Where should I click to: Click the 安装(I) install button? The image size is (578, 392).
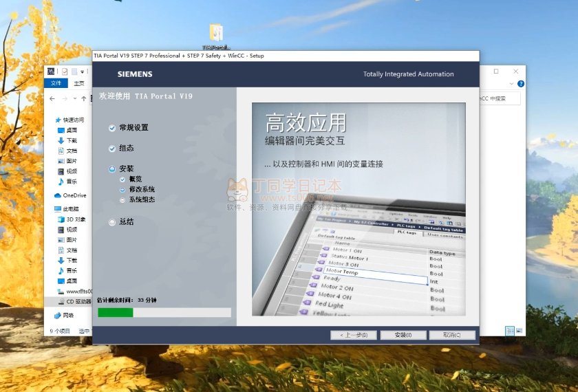(x=403, y=335)
